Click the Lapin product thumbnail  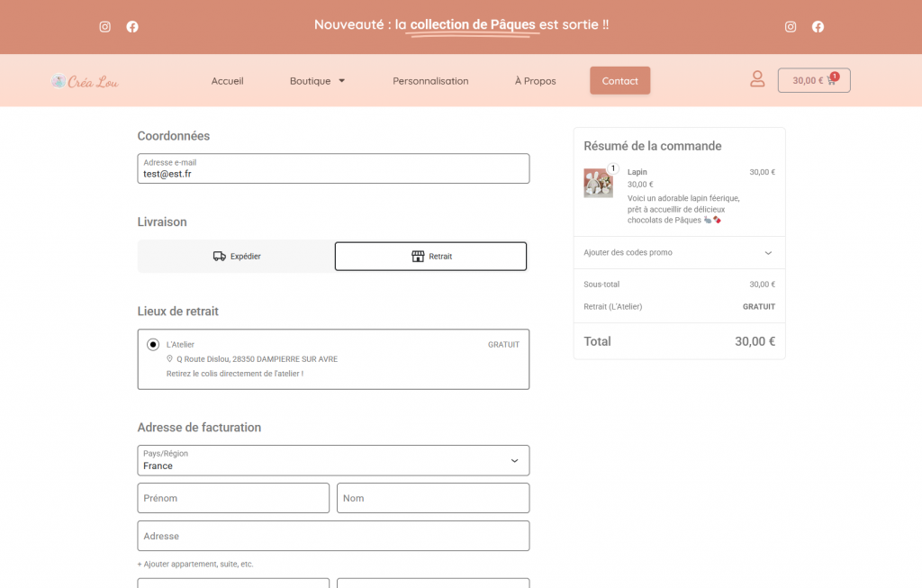point(598,183)
